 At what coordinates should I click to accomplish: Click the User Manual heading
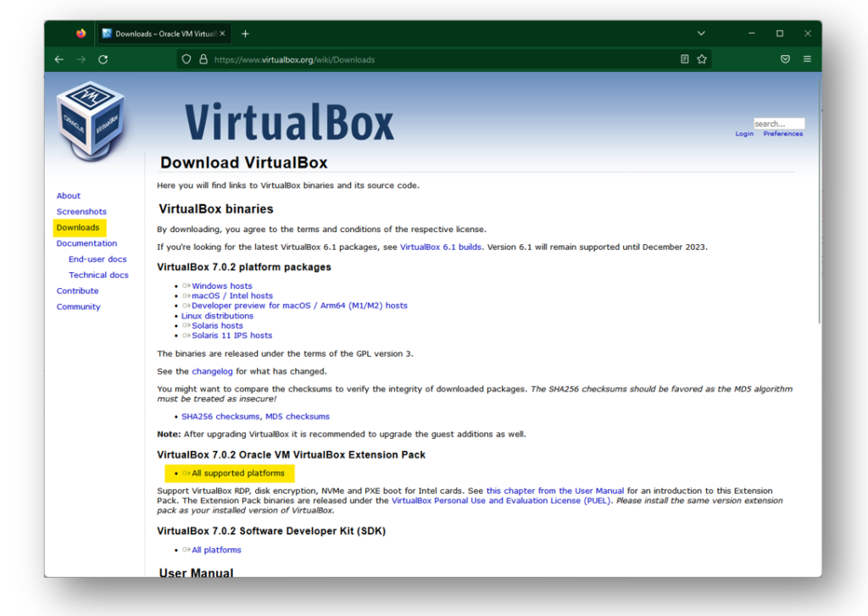point(196,572)
